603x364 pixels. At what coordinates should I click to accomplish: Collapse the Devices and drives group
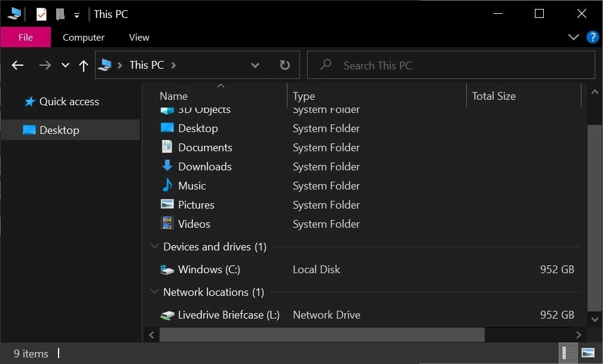(155, 247)
